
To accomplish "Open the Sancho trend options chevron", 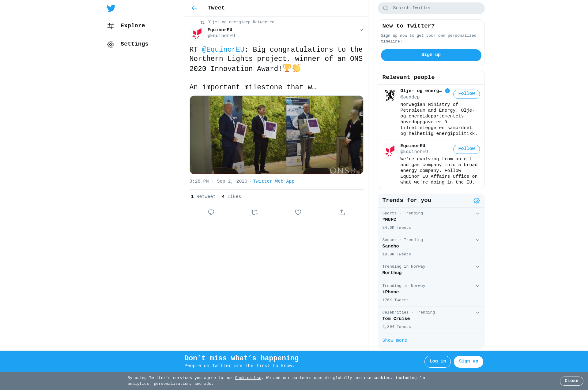I will point(477,240).
